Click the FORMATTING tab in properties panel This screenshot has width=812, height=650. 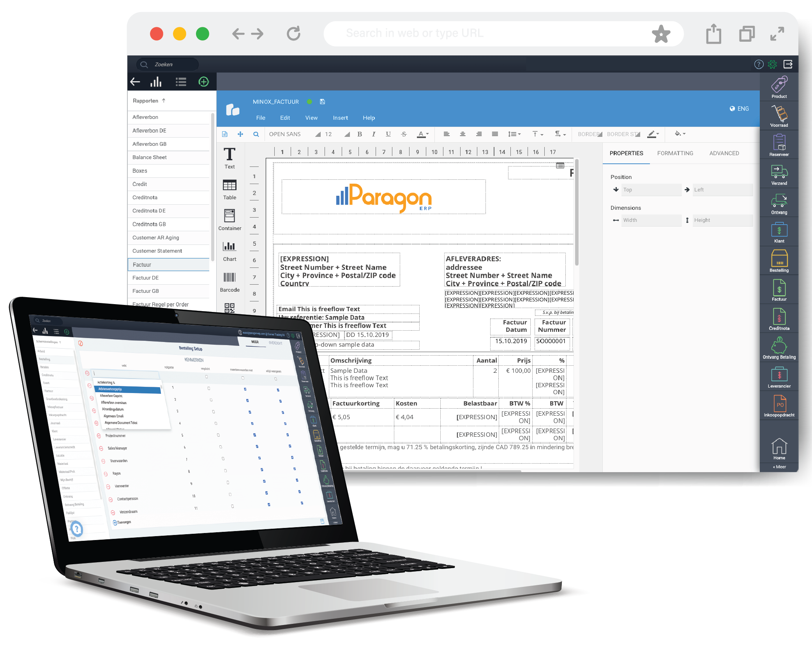click(675, 153)
